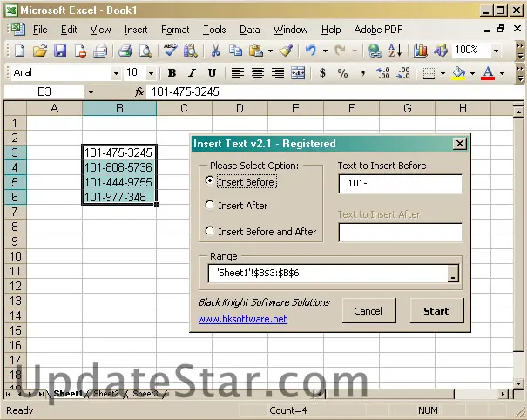The width and height of the screenshot is (527, 420).
Task: Open the zoom percentage dropdown
Action: click(497, 51)
